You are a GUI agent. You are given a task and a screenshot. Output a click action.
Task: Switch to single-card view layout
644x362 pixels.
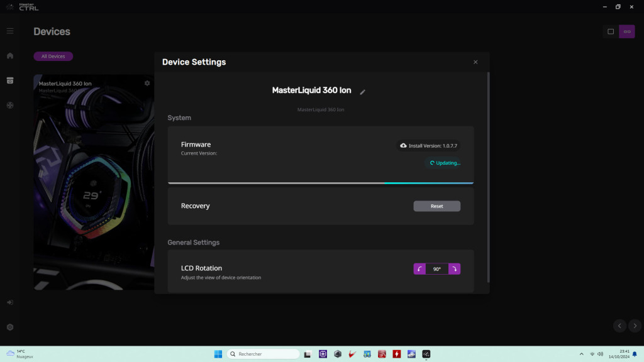[x=611, y=31]
